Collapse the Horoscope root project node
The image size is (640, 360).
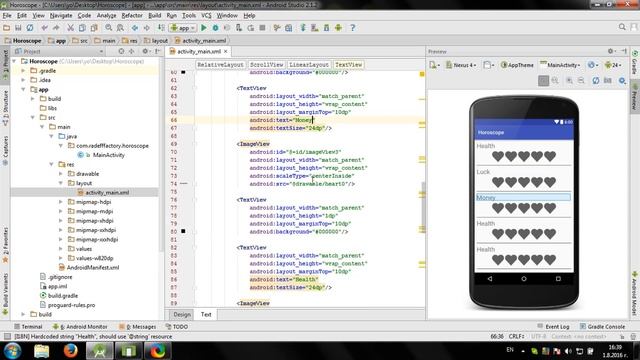14,61
